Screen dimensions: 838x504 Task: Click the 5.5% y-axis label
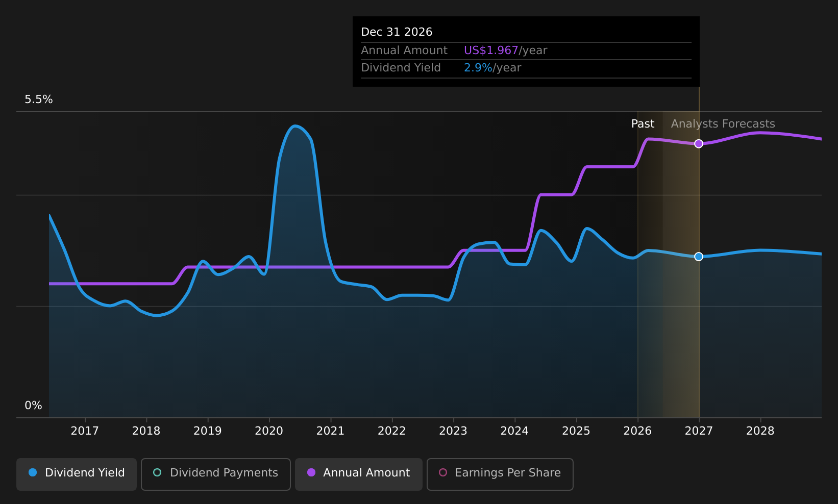tap(39, 99)
